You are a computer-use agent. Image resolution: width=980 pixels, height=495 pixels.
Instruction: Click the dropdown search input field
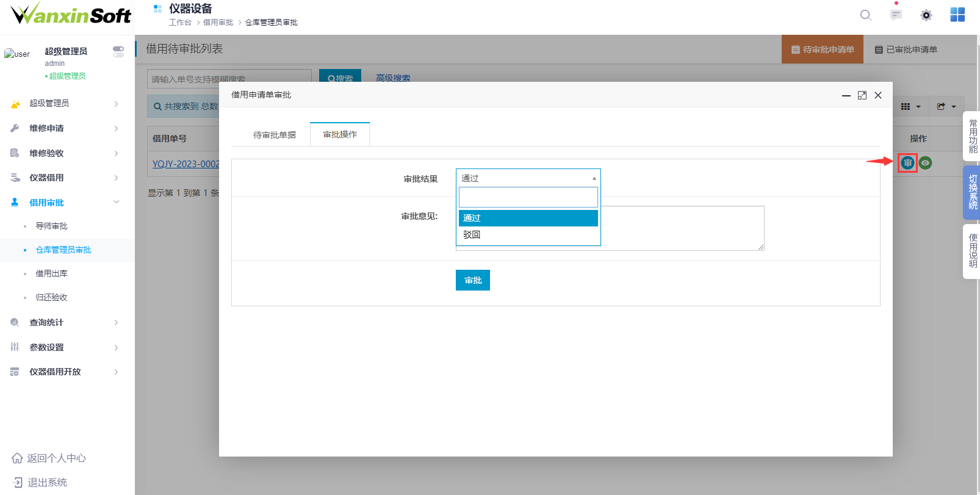[x=528, y=197]
